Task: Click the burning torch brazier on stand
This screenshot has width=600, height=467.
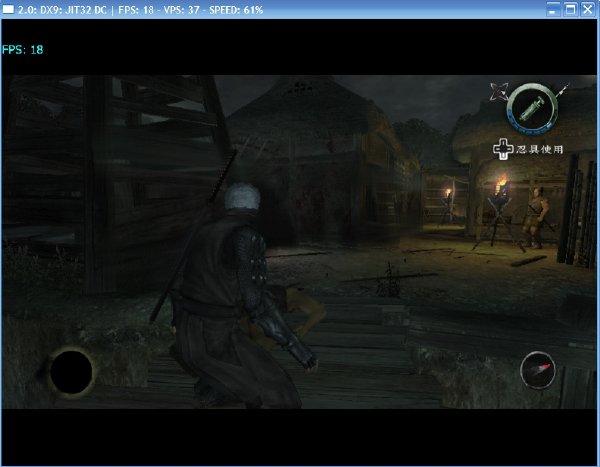Action: 499,213
